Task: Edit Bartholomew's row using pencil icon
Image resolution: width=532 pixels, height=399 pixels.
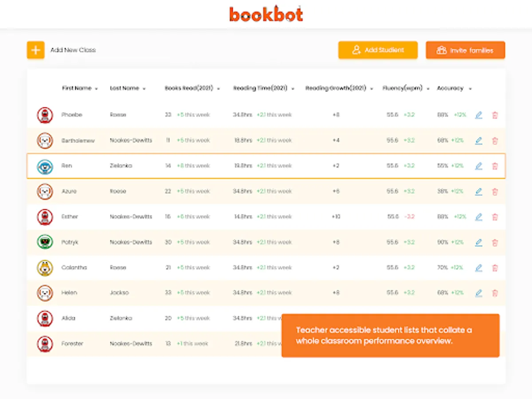Action: click(x=478, y=141)
